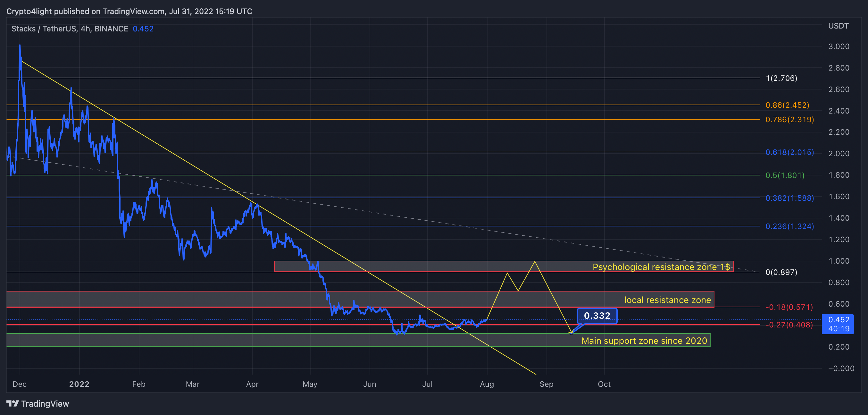
Task: Click the Main support zone since 2020 text
Action: pos(644,341)
